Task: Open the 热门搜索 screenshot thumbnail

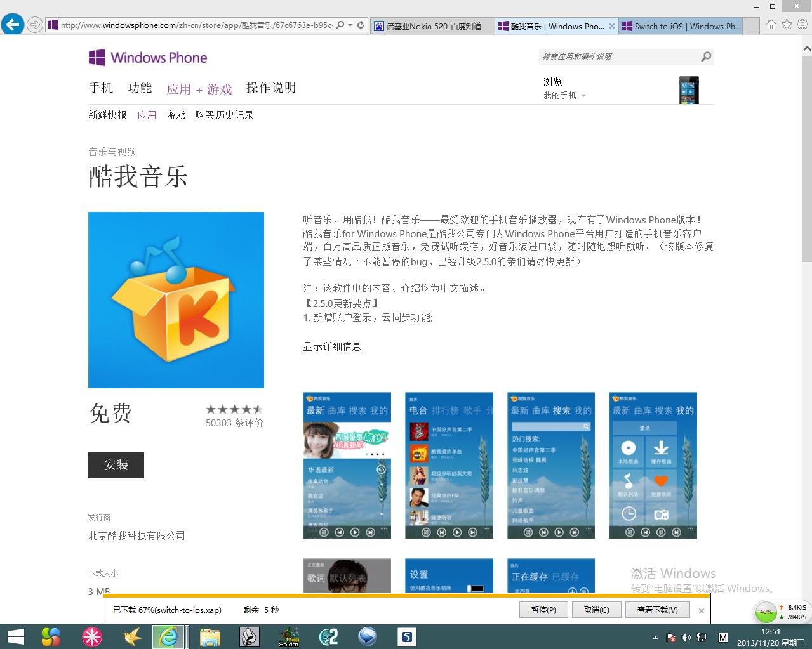Action: click(x=551, y=466)
